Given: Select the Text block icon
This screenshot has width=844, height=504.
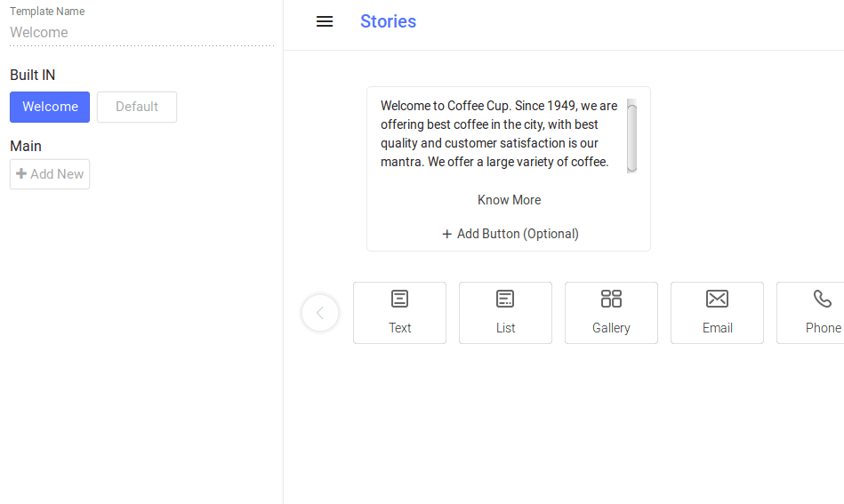Looking at the screenshot, I should 400,299.
